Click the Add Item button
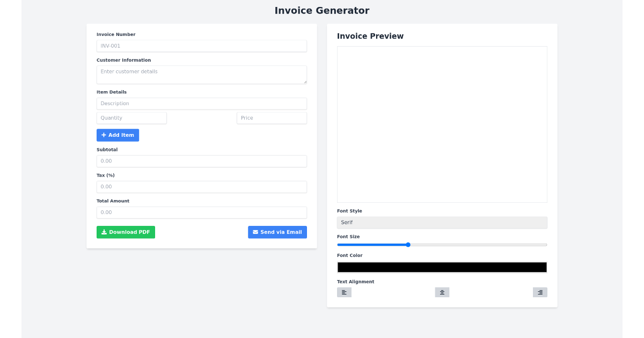 [x=118, y=135]
